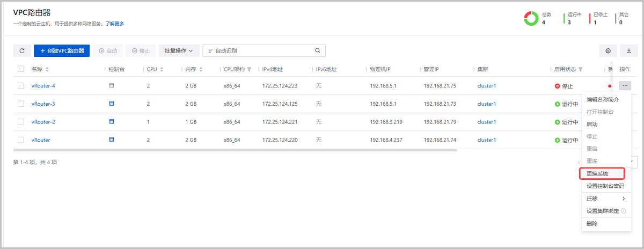644x249 pixels.
Task: Click the 自动识别 search input field
Action: (263, 50)
